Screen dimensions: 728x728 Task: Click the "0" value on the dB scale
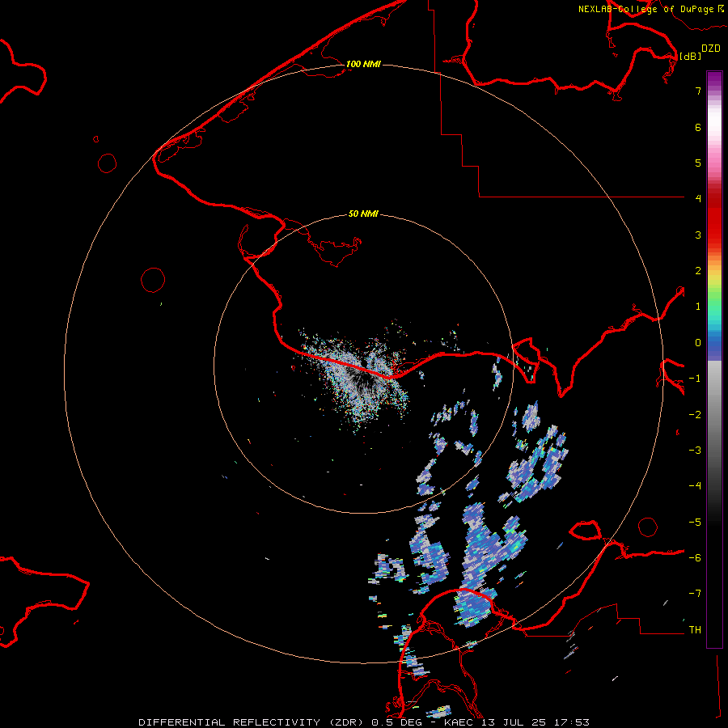pyautogui.click(x=698, y=343)
